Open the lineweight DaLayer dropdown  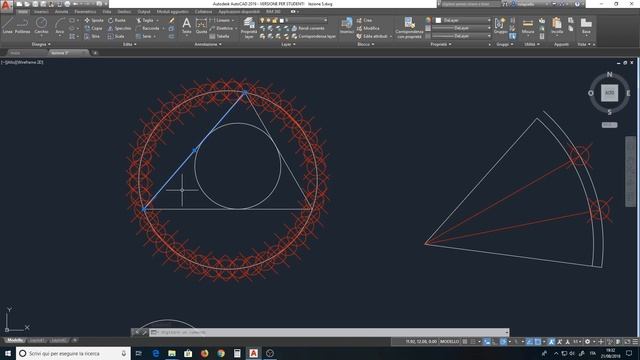click(x=461, y=28)
